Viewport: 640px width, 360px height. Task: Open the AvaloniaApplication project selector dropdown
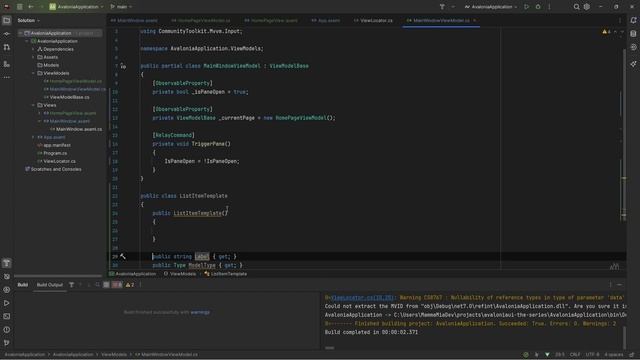coord(76,7)
